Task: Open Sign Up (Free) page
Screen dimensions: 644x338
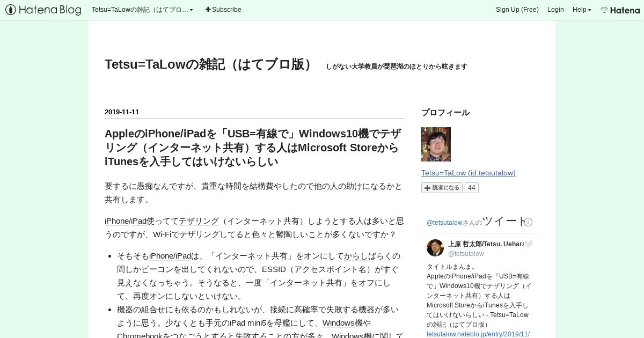Action: click(517, 10)
